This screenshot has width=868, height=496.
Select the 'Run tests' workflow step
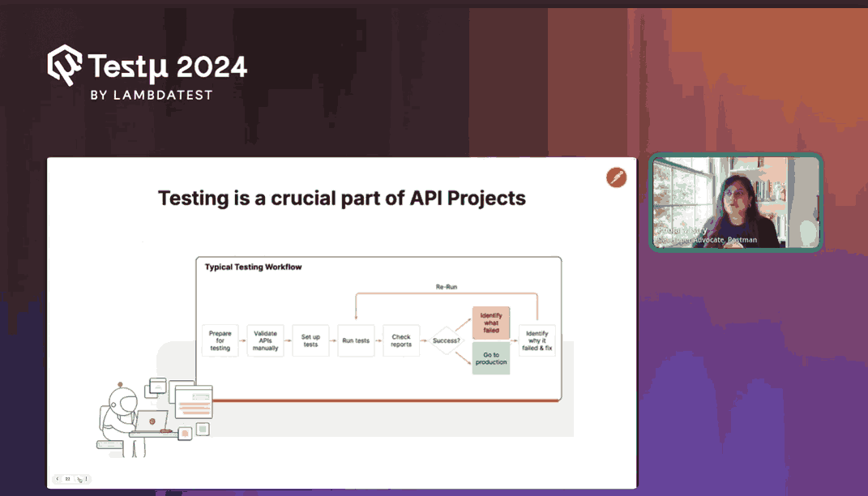point(355,340)
